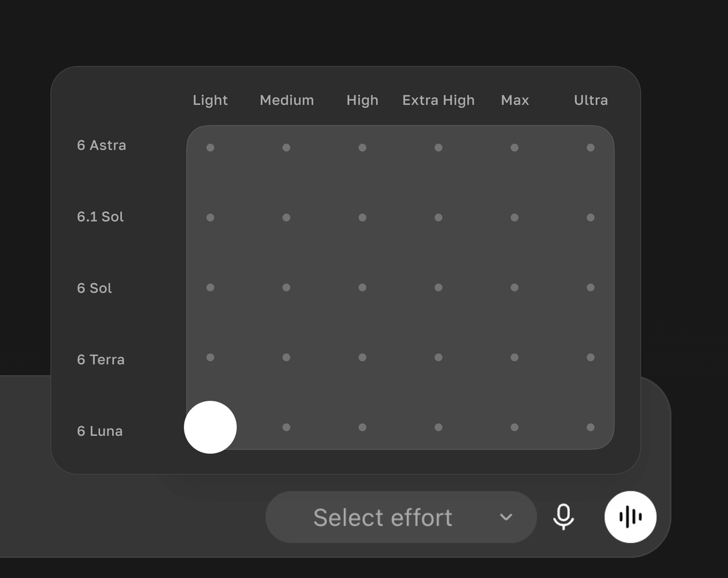
Task: Choose the 6 Terra High dot
Action: [362, 357]
